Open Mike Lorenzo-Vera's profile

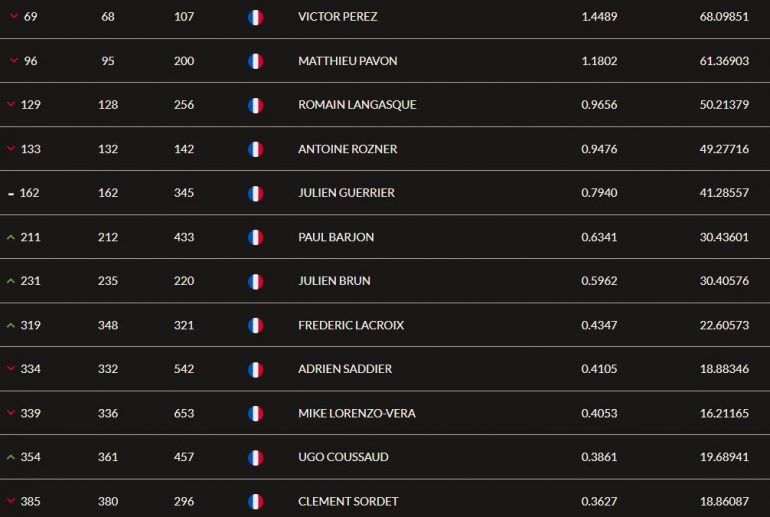[x=357, y=413]
